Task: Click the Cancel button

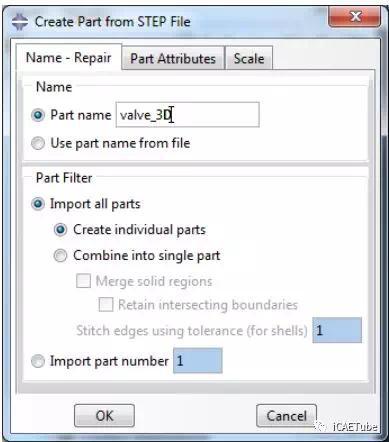Action: pos(286,416)
